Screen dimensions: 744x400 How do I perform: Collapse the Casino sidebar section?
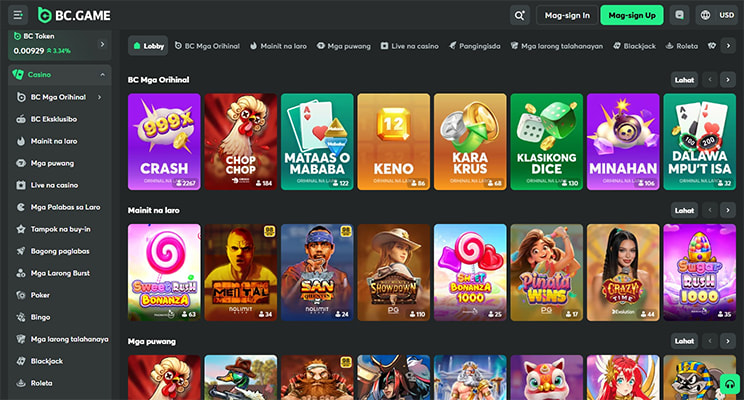(102, 74)
